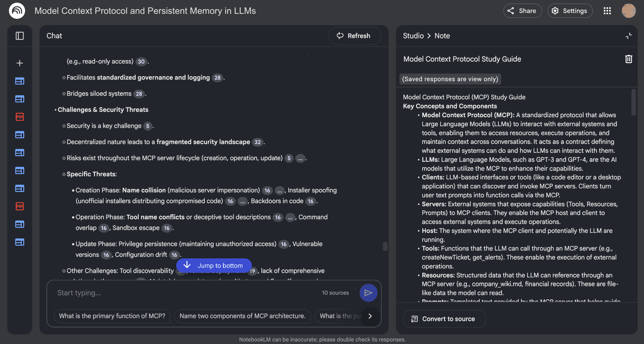Expand the Studio panel to full view
644x344 pixels.
[629, 36]
